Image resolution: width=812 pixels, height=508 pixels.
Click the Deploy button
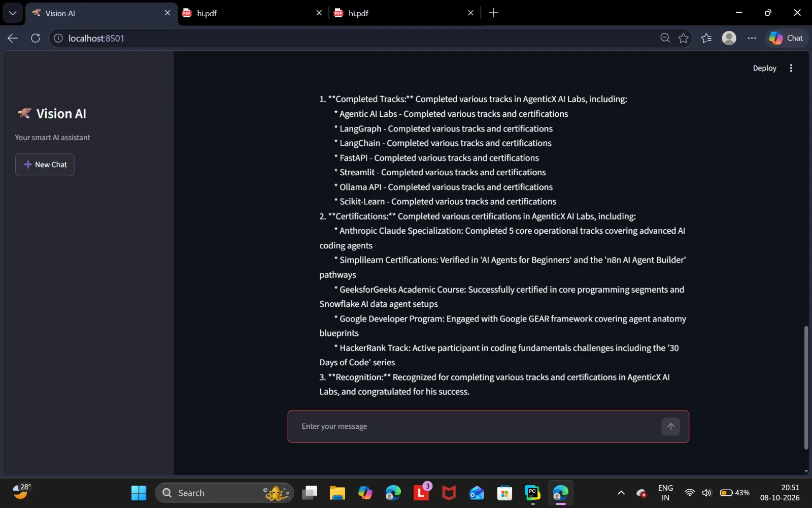[764, 68]
